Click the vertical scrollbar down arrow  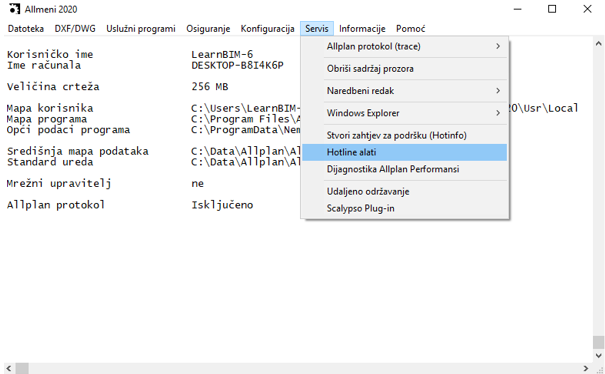click(599, 355)
